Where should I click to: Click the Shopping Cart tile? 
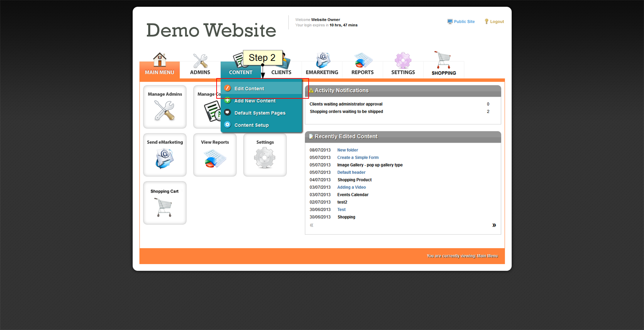(x=165, y=203)
